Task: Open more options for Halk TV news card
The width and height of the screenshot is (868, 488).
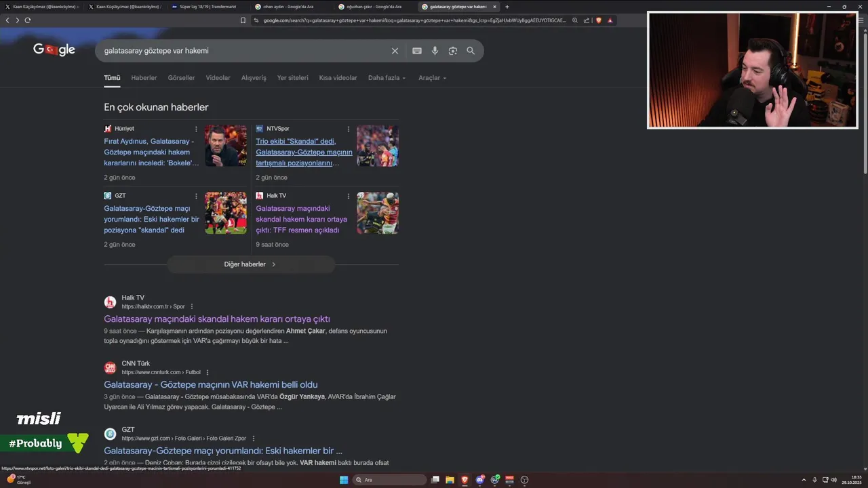Action: tap(349, 196)
